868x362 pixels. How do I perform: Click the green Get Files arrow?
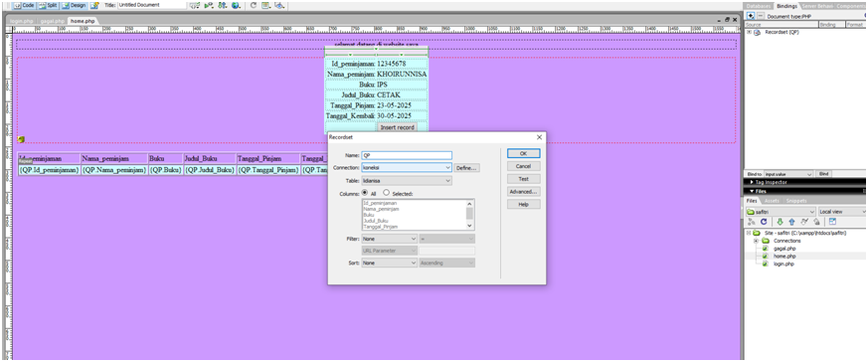click(780, 222)
